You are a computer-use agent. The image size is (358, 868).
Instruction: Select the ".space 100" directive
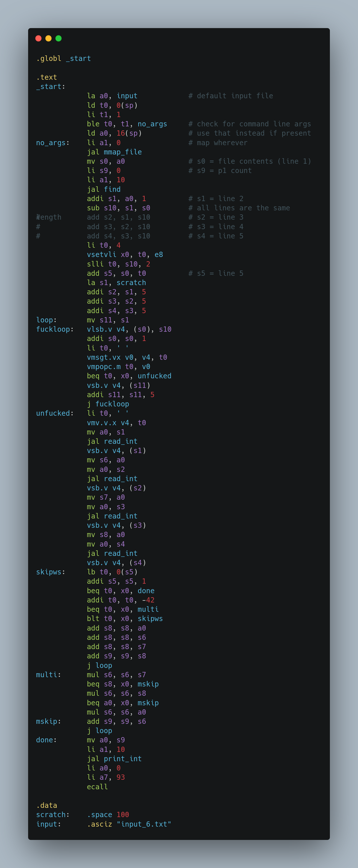point(108,814)
